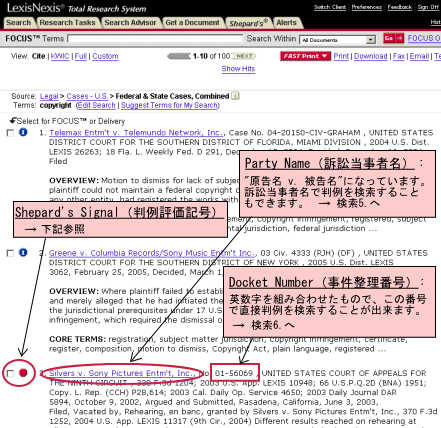441x428 pixels.
Task: Open Silvers v. Sony Pictures case link
Action: (121, 373)
